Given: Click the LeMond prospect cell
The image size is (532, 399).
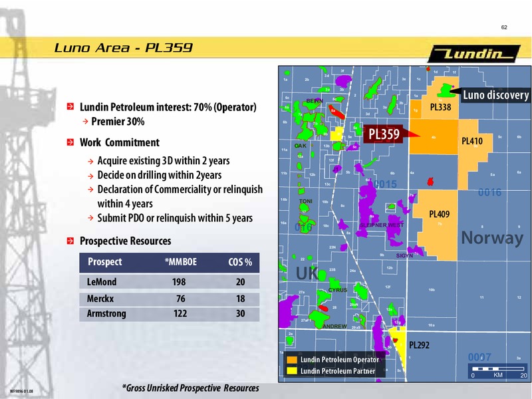Looking at the screenshot, I should (x=102, y=282).
